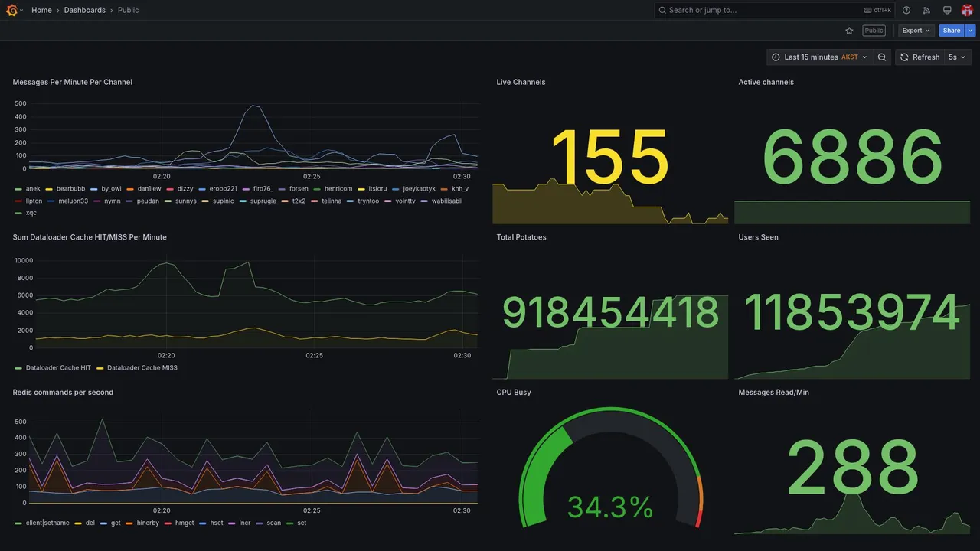
Task: Expand the 5s refresh interval dropdown
Action: (x=958, y=57)
